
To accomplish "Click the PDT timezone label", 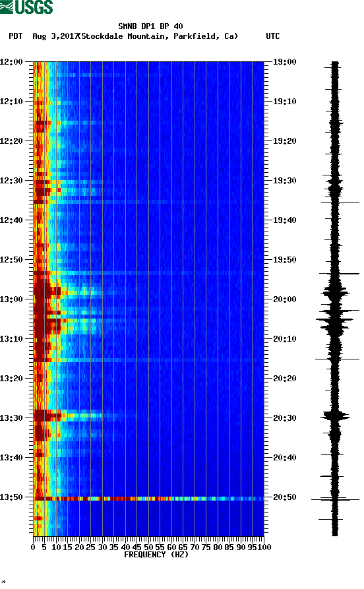I will coord(15,36).
